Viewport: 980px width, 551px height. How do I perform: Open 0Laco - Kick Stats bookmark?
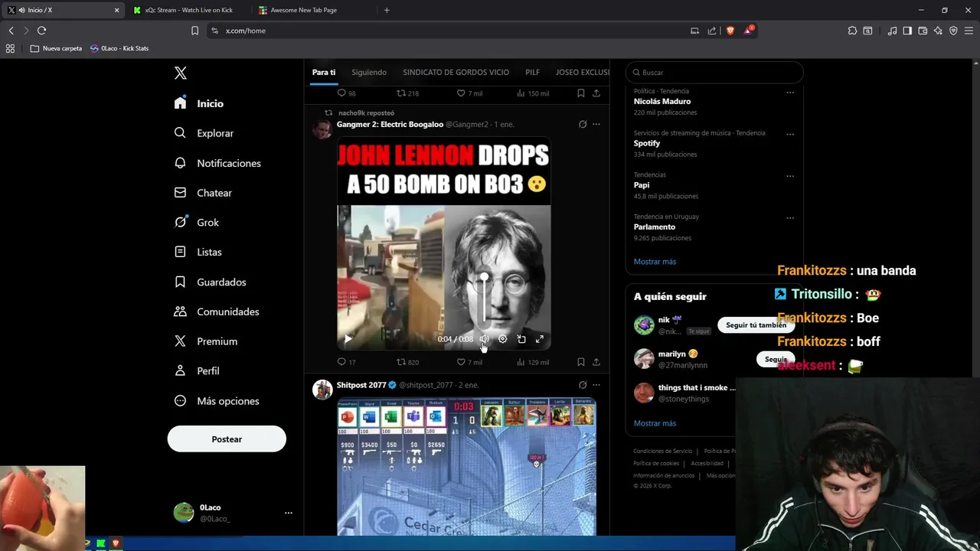click(119, 48)
